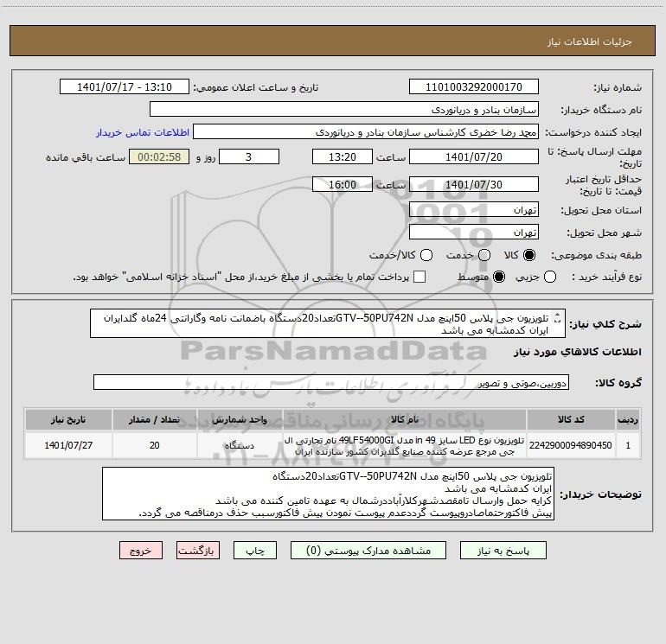
Task: Click the نام کالا column header
Action: tap(405, 419)
